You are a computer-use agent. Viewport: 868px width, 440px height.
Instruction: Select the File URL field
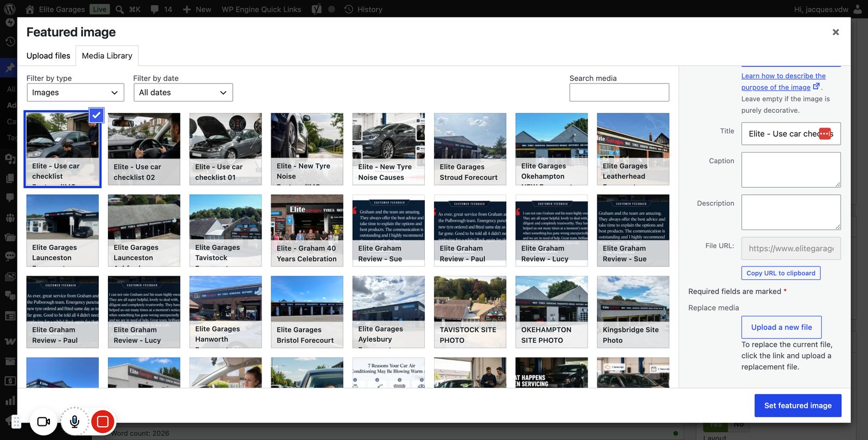click(791, 248)
